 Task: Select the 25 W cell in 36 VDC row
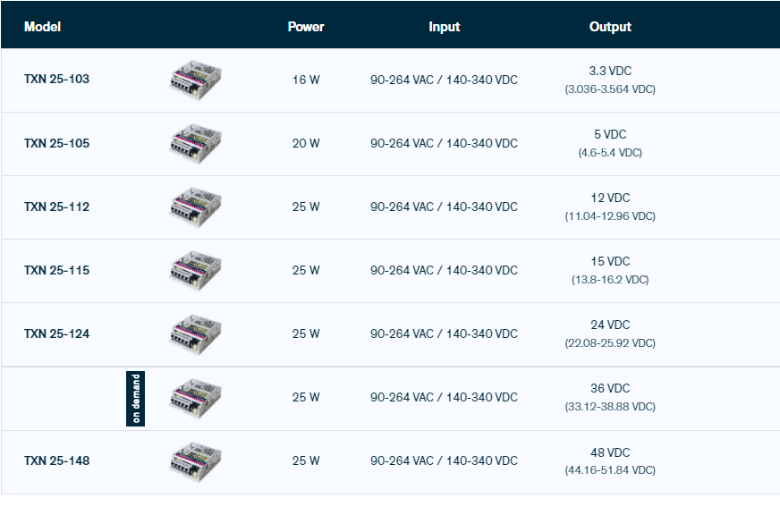(306, 397)
